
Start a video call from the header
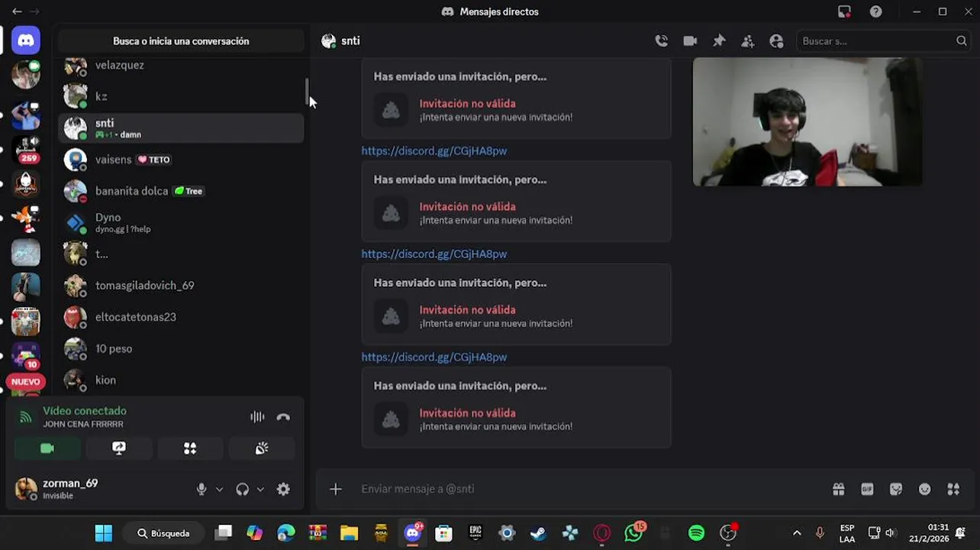click(690, 41)
